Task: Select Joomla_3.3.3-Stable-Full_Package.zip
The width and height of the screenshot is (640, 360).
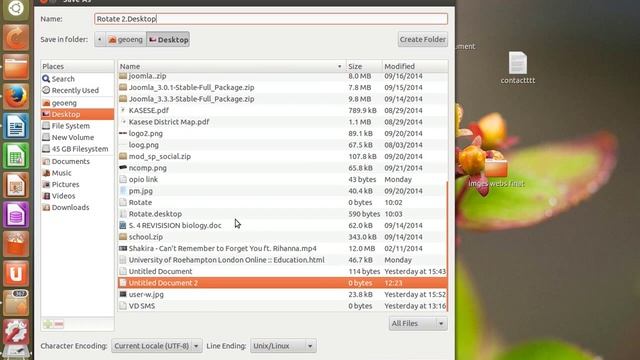Action: coord(282,99)
